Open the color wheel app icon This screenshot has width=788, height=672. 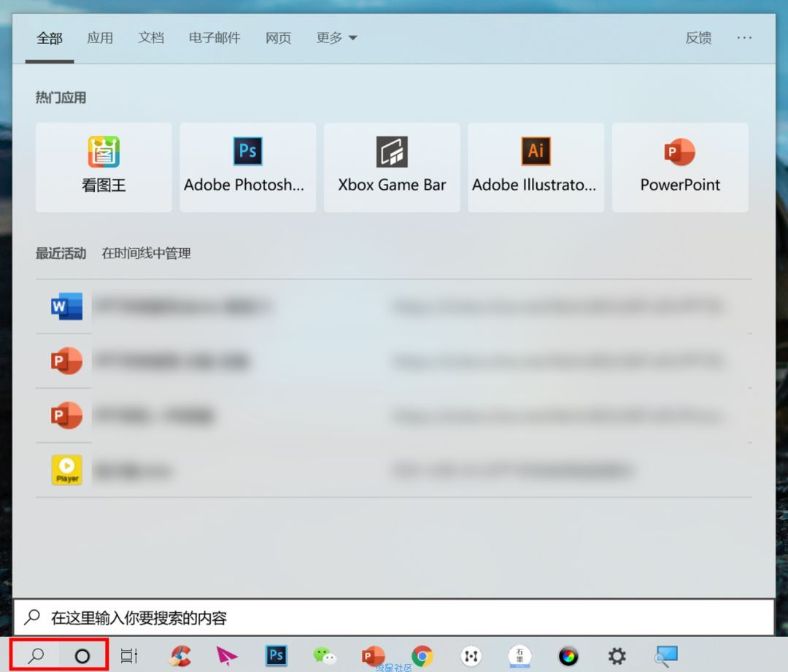point(568,656)
